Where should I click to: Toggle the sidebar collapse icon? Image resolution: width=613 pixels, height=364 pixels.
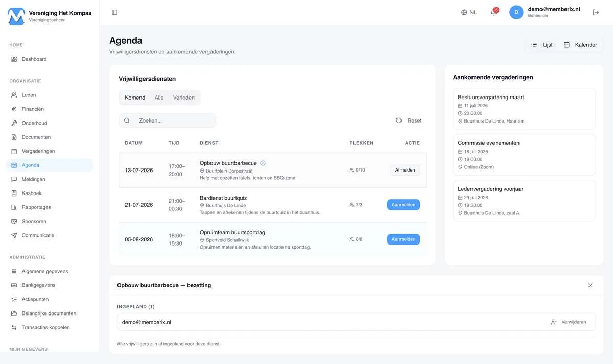pos(114,12)
